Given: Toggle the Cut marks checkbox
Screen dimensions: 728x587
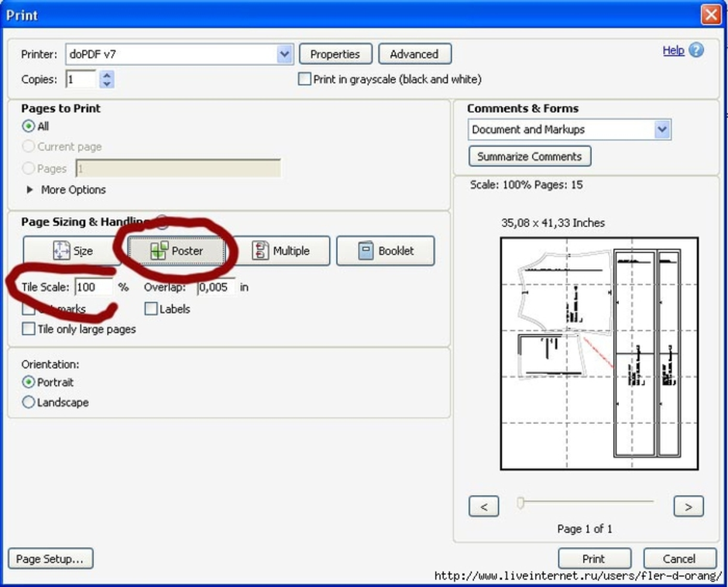Looking at the screenshot, I should [x=29, y=309].
